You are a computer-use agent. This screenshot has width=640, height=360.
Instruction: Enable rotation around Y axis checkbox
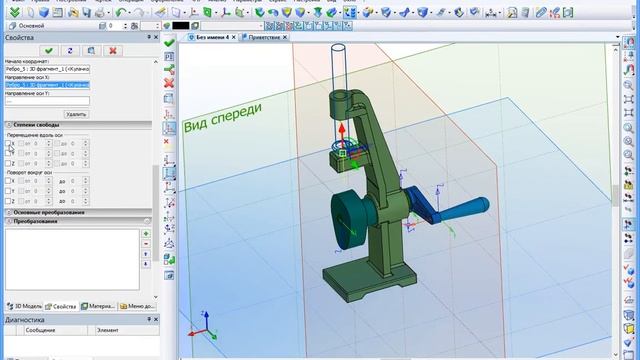(x=8, y=191)
